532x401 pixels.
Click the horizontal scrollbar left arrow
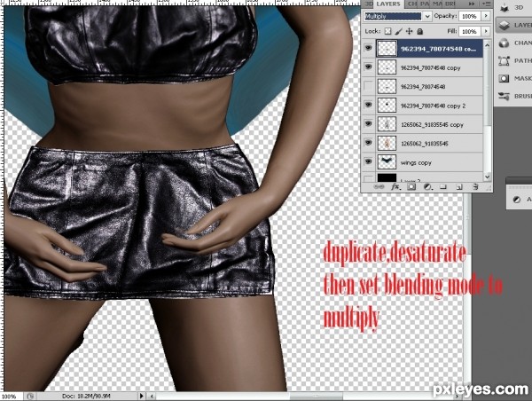pyautogui.click(x=152, y=397)
